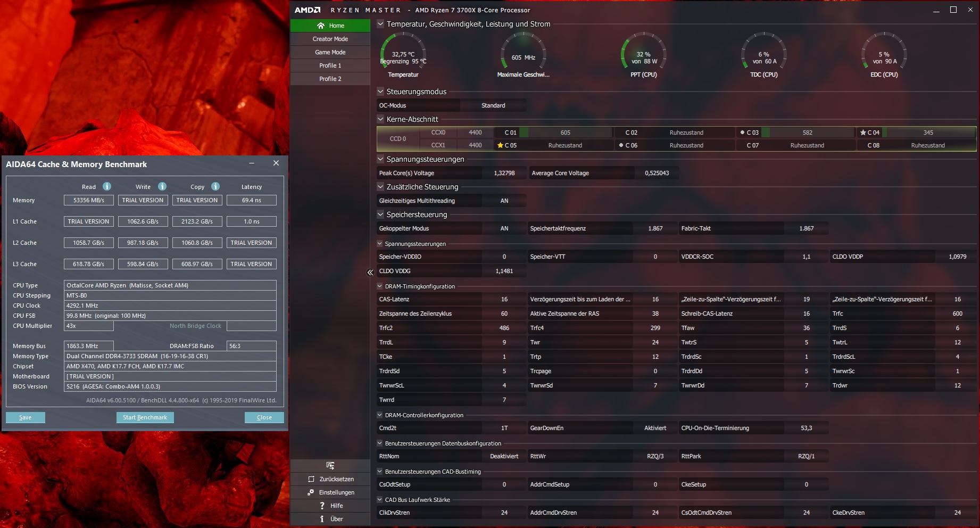Click the RttWr value "RZQ/3"

(655, 456)
